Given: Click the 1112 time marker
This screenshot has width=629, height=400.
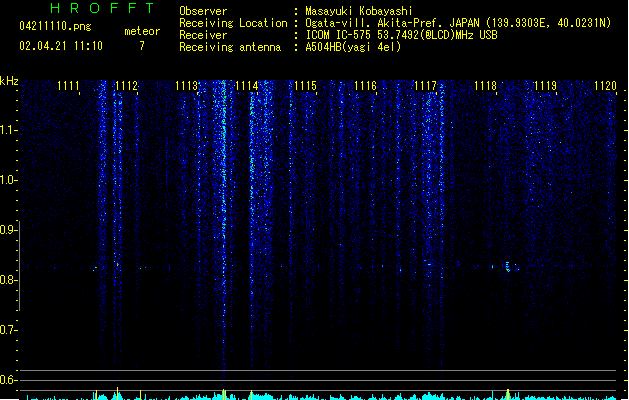Looking at the screenshot, I should [126, 86].
